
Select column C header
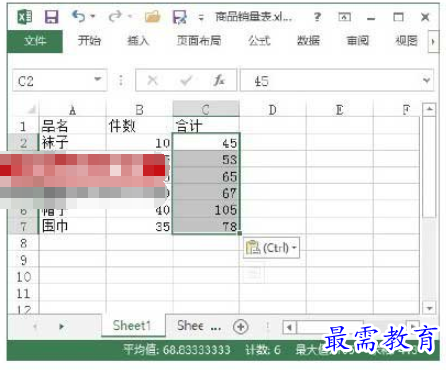coord(206,110)
